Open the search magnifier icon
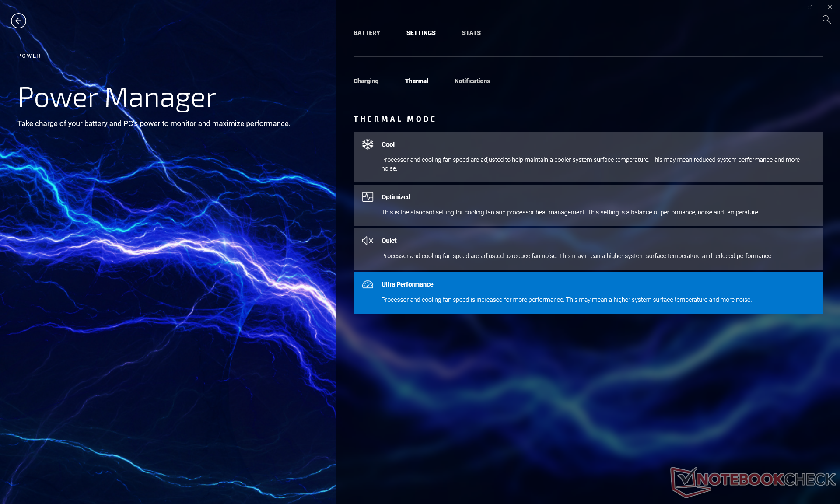This screenshot has width=840, height=504. (826, 20)
